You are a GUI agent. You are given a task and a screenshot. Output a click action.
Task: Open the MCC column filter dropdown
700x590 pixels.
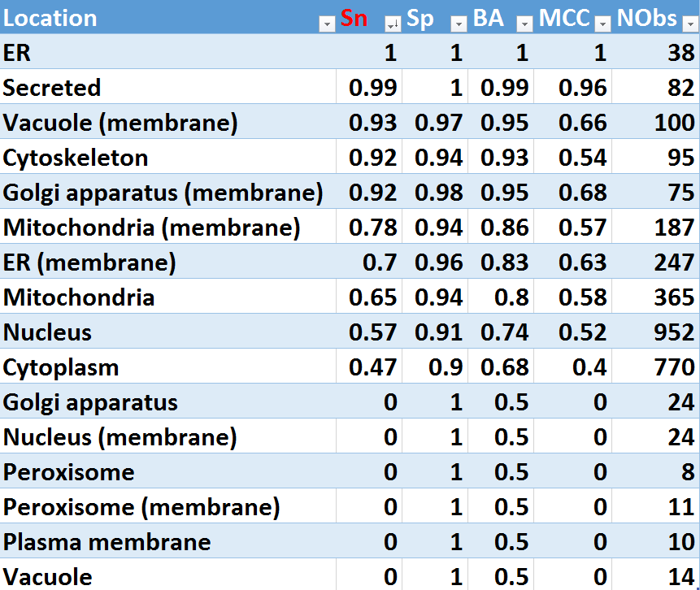[602, 24]
